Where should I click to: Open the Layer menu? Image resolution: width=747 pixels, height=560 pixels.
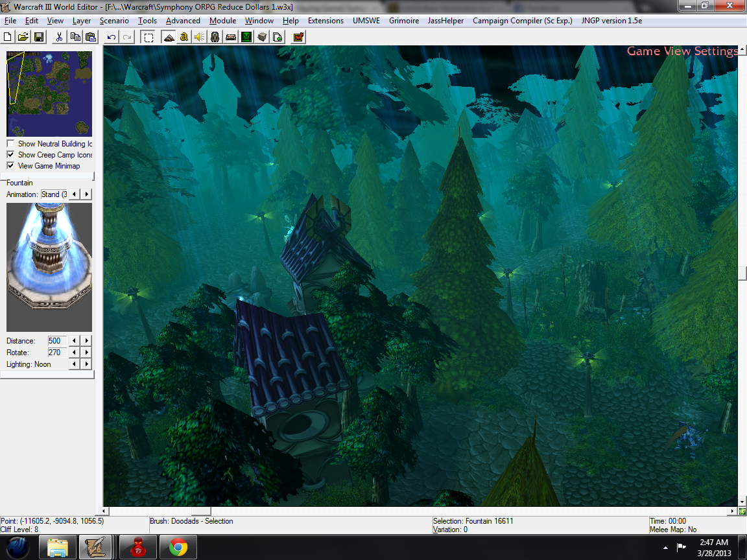pos(82,21)
